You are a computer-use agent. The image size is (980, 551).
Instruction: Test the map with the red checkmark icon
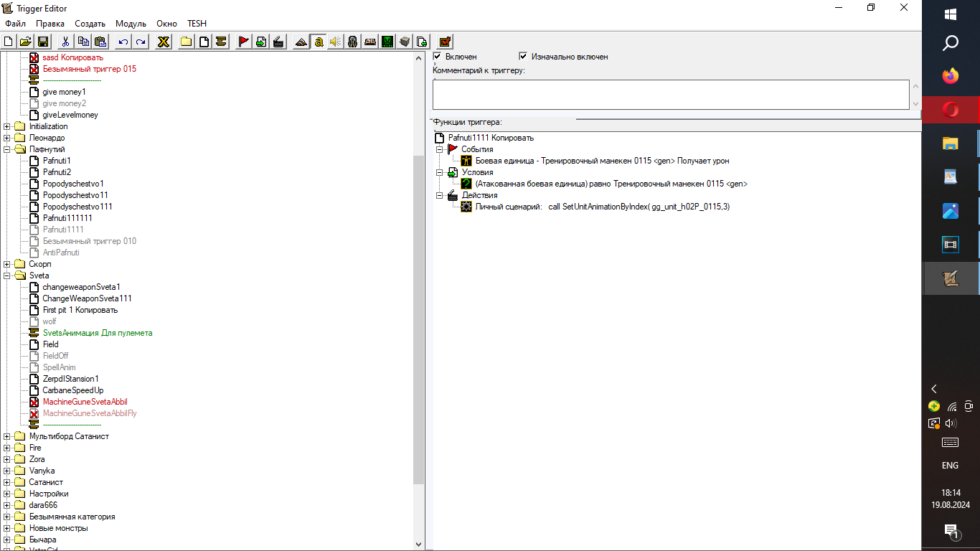pyautogui.click(x=445, y=42)
